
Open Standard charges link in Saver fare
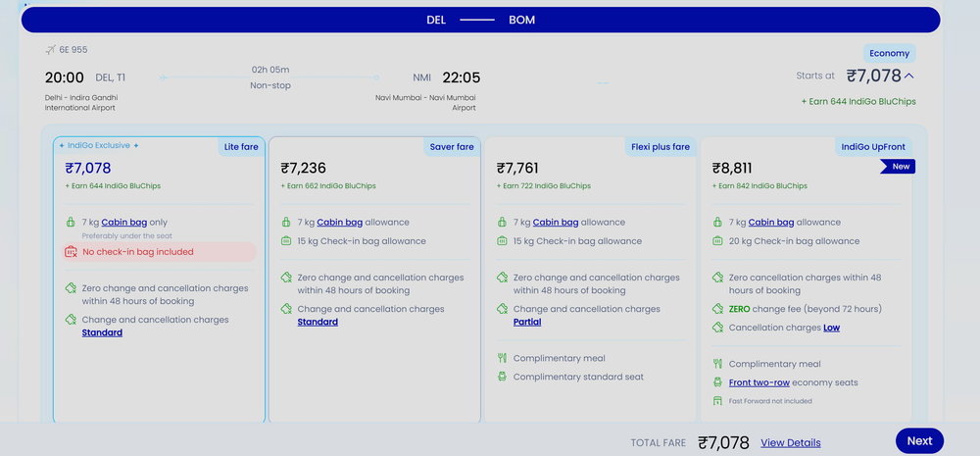318,322
